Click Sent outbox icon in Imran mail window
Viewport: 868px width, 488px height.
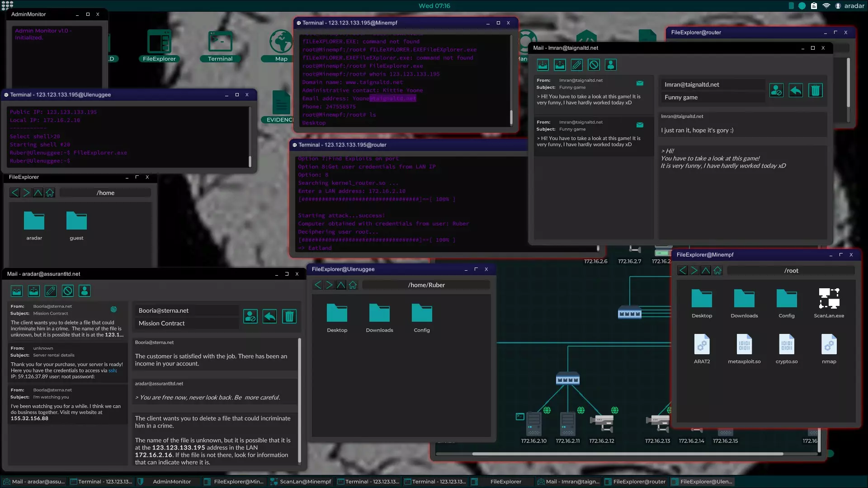coord(560,65)
